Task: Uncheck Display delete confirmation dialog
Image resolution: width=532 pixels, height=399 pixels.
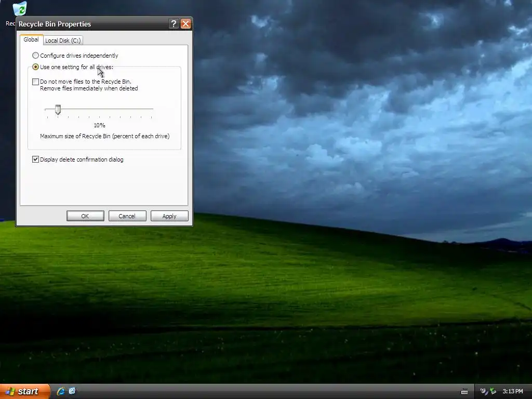Action: 35,159
